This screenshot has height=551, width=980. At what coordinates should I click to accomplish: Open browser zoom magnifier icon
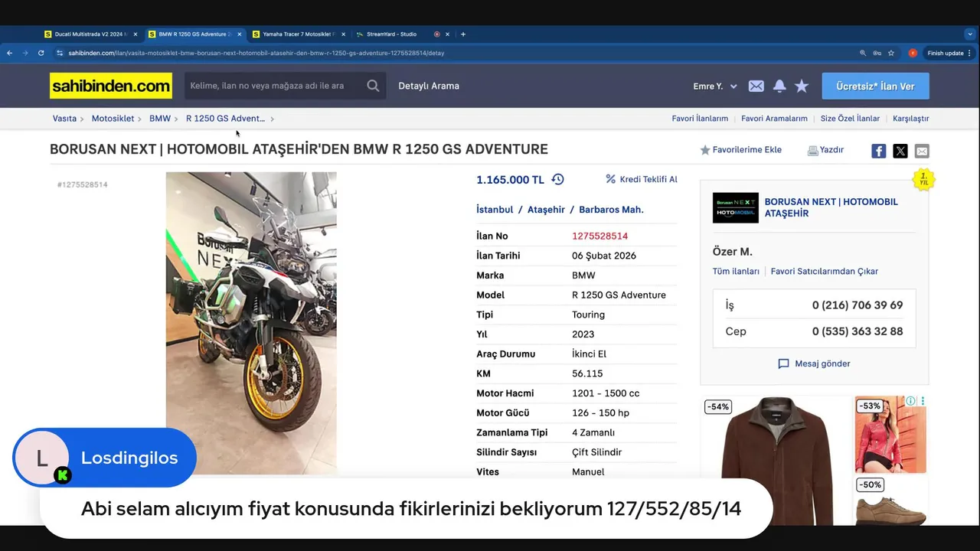click(x=863, y=53)
